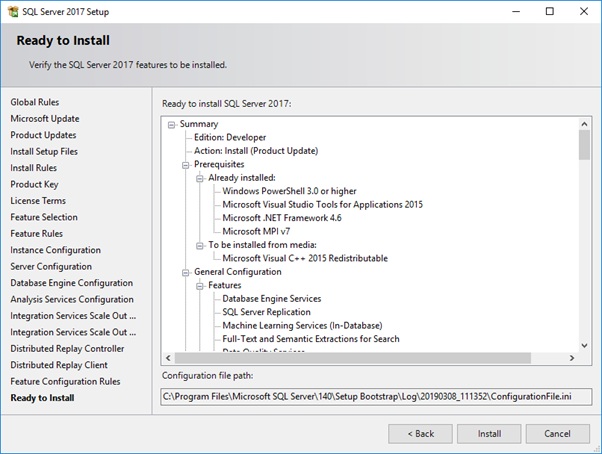Click the vertical scrollbar down arrow
The image size is (602, 454).
(584, 345)
